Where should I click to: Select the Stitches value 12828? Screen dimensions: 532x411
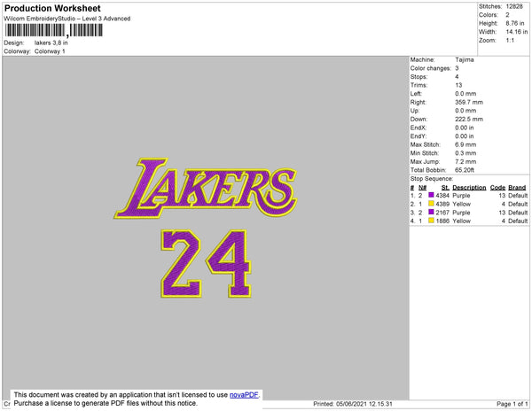pyautogui.click(x=514, y=6)
